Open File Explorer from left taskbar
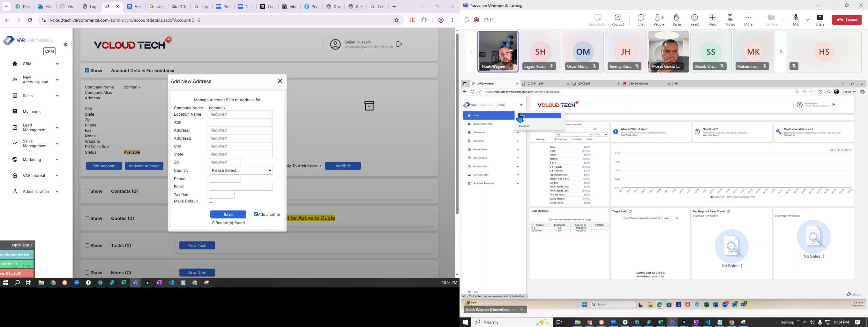The height and width of the screenshot is (327, 868). click(41, 283)
